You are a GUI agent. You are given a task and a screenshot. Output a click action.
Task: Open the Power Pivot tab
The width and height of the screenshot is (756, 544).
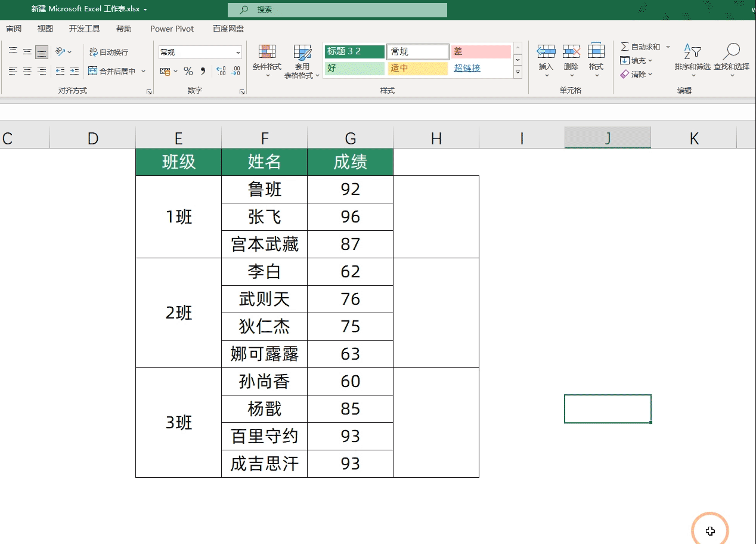(x=172, y=29)
